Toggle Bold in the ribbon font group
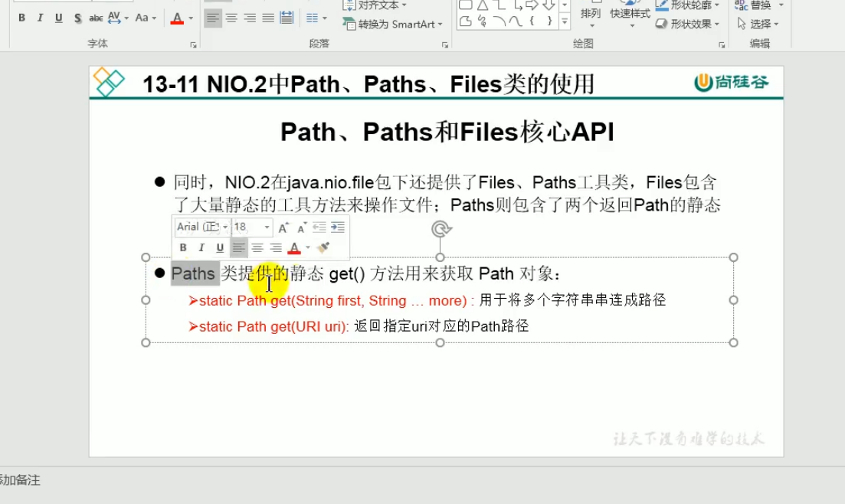 21,18
